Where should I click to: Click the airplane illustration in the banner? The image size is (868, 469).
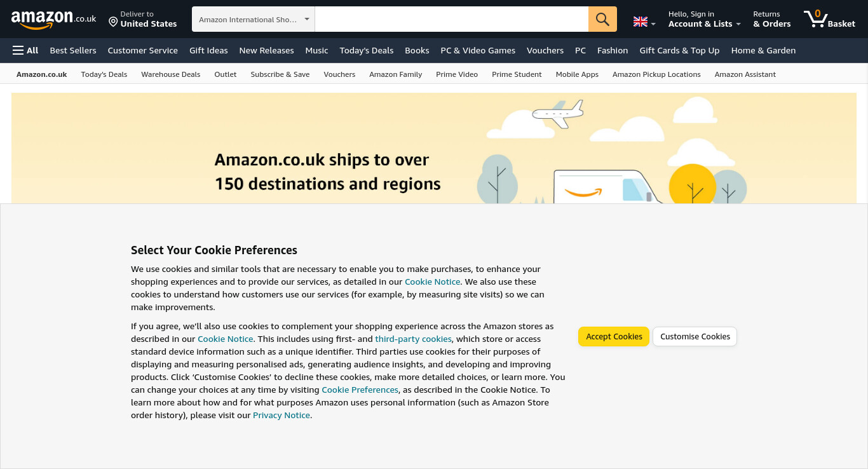click(x=558, y=114)
